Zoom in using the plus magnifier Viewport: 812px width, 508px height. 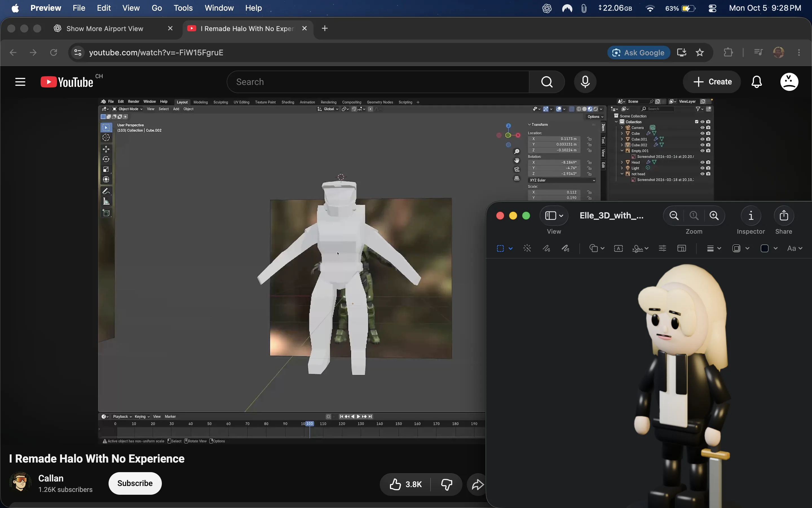click(714, 216)
